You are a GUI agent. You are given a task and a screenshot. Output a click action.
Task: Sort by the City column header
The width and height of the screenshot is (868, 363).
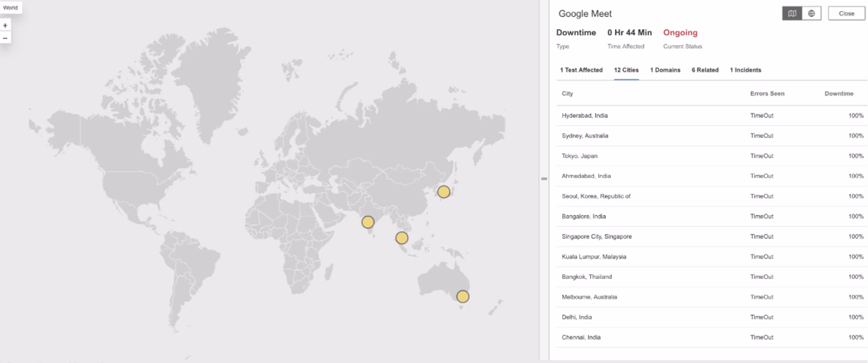[567, 94]
